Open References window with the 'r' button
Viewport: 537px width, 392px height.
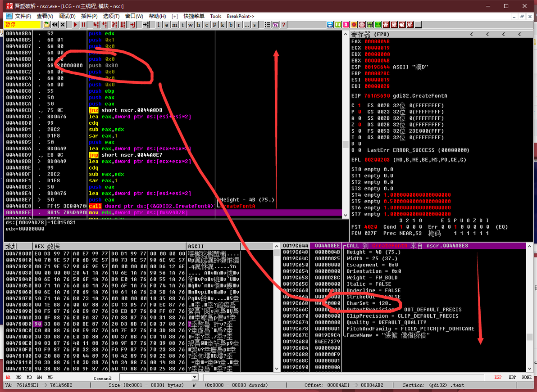[x=239, y=25]
